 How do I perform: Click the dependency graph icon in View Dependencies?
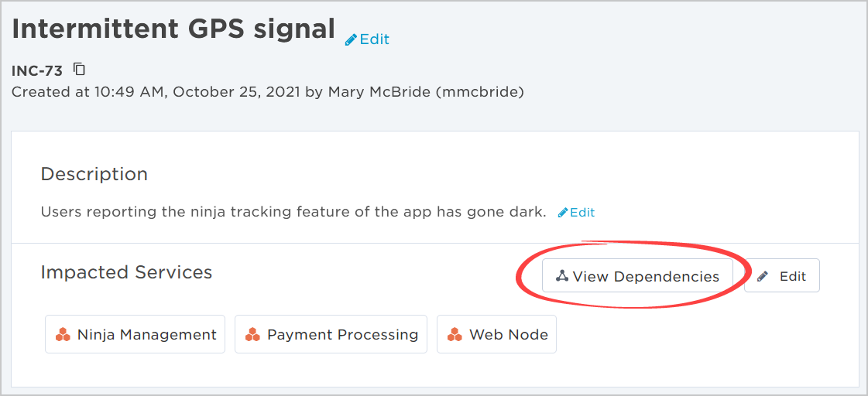click(x=562, y=276)
